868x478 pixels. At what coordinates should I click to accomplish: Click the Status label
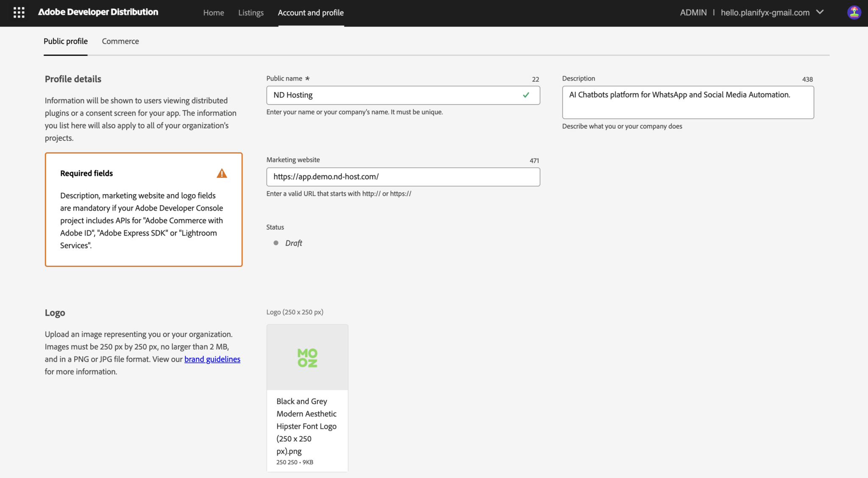275,227
